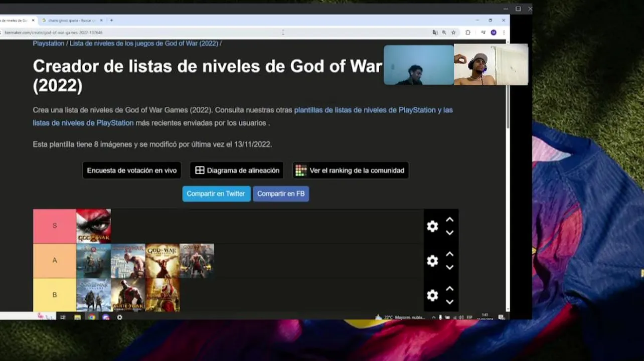This screenshot has width=644, height=361.
Task: Click Compartir en FB button
Action: pos(281,194)
